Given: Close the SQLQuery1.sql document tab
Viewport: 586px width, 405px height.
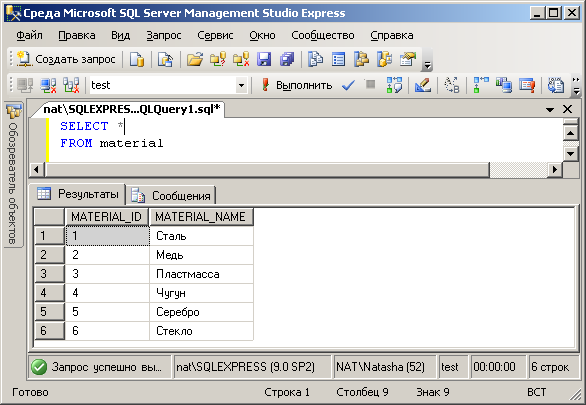Looking at the screenshot, I should [567, 109].
